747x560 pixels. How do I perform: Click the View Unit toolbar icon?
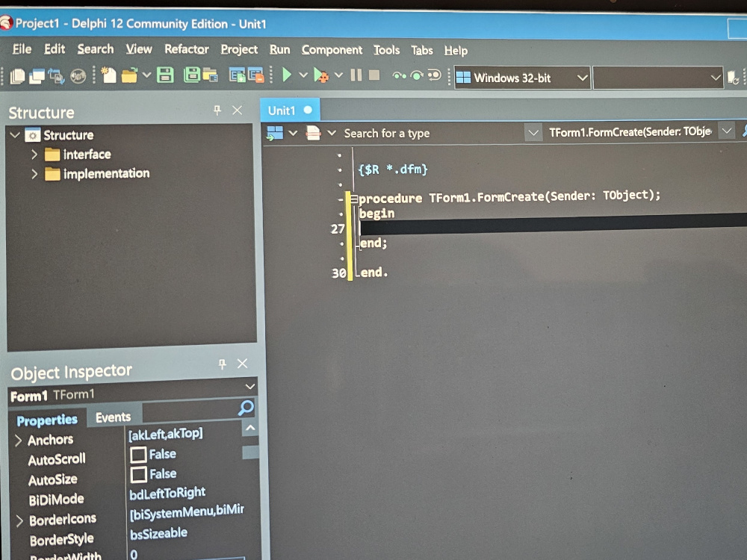click(x=18, y=76)
